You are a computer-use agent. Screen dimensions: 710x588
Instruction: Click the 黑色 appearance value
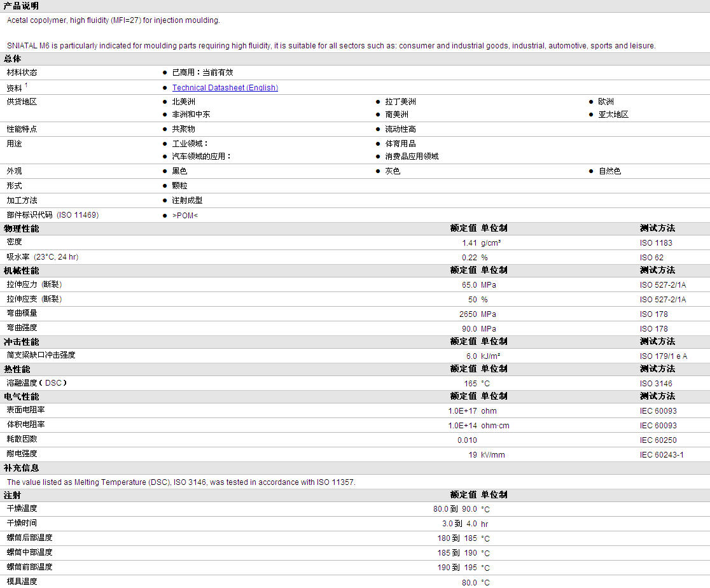[179, 171]
